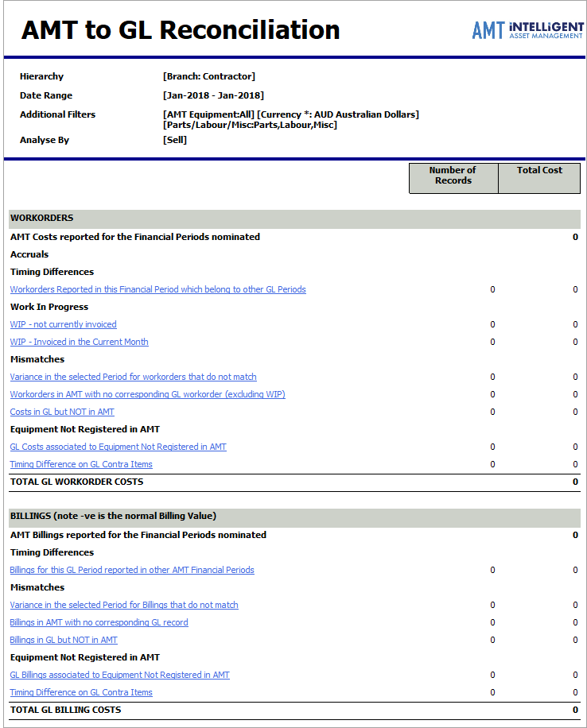Open Workorders Reported in this Financial Period link

coord(157,289)
